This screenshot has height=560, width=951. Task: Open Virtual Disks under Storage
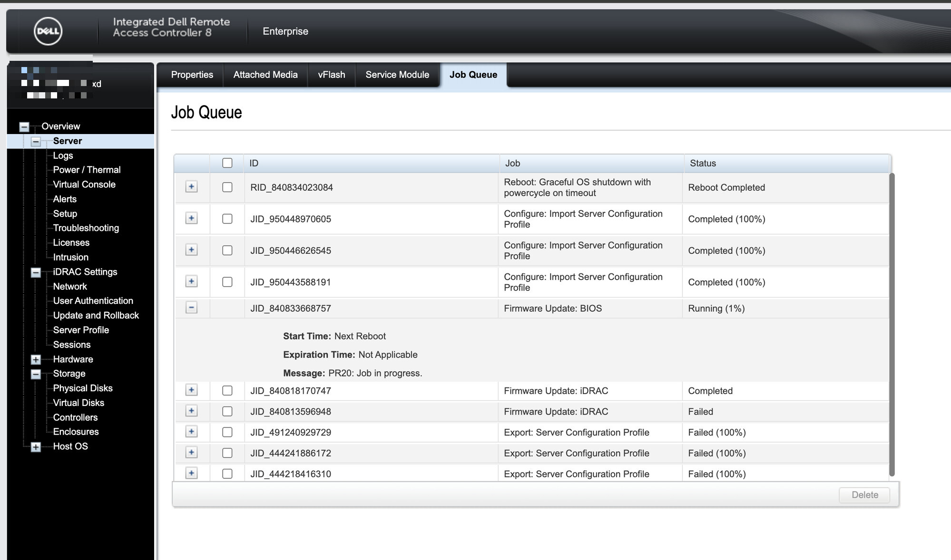(78, 403)
